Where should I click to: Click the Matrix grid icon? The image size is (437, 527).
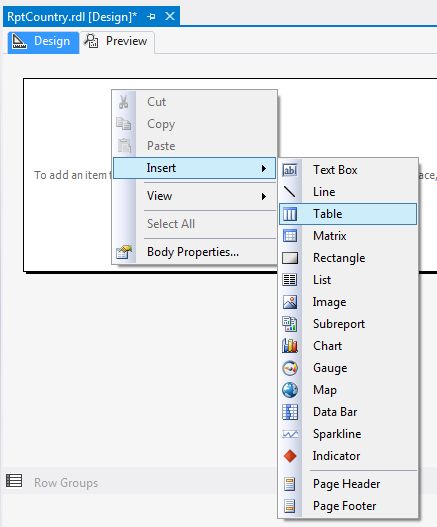pyautogui.click(x=289, y=236)
